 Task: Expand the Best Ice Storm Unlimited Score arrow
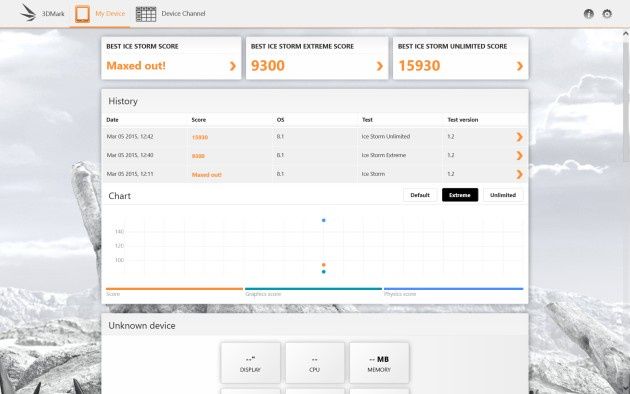(x=520, y=66)
